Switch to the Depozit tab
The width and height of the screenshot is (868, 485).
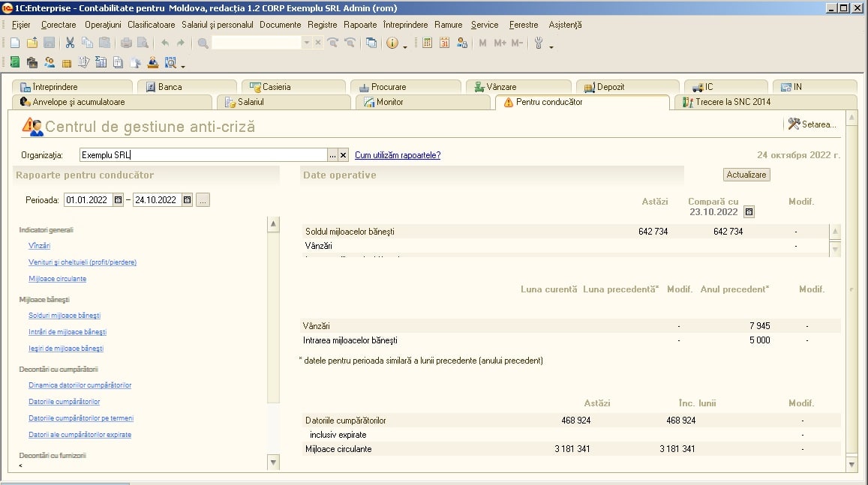point(627,87)
